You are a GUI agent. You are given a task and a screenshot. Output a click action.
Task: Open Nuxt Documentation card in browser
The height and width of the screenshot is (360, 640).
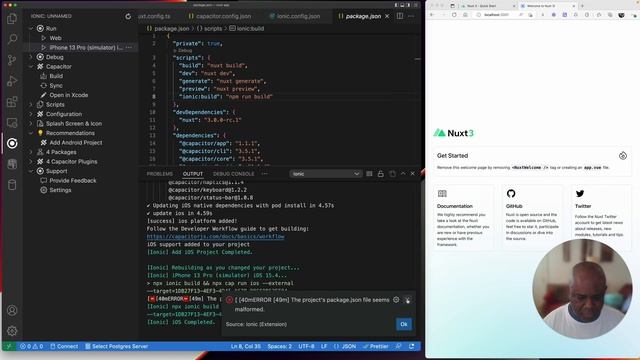[463, 217]
